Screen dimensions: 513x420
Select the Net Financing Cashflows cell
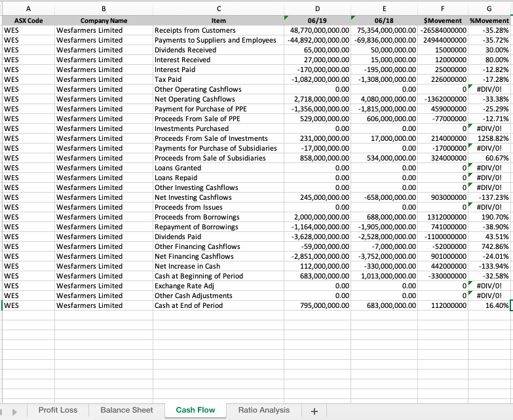point(219,256)
